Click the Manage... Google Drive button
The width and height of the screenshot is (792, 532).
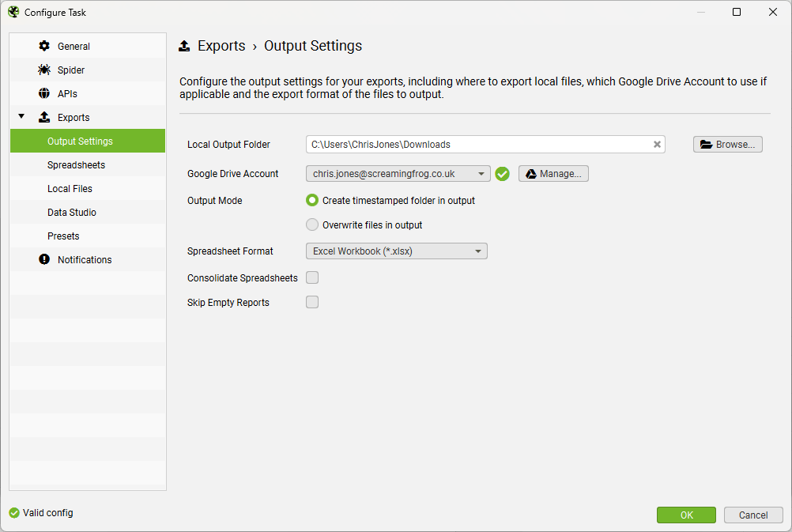553,174
